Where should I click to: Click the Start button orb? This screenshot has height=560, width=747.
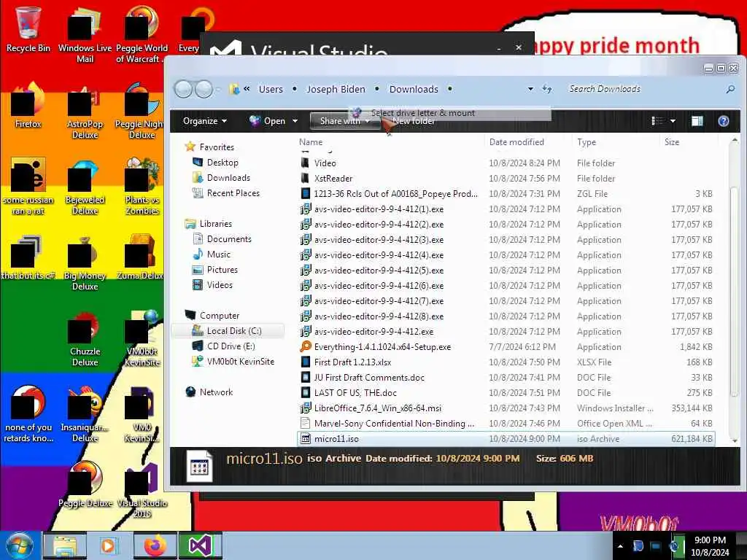coord(19,545)
